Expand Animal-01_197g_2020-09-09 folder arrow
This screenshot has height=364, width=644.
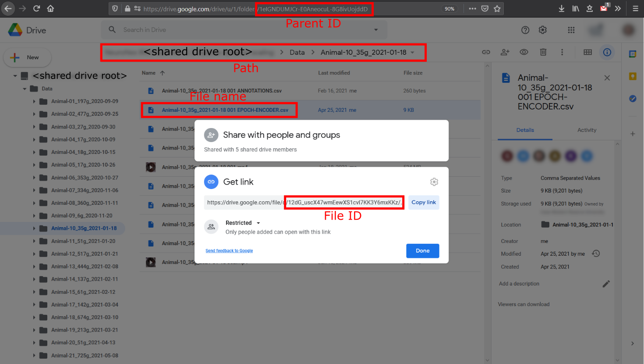pyautogui.click(x=34, y=101)
